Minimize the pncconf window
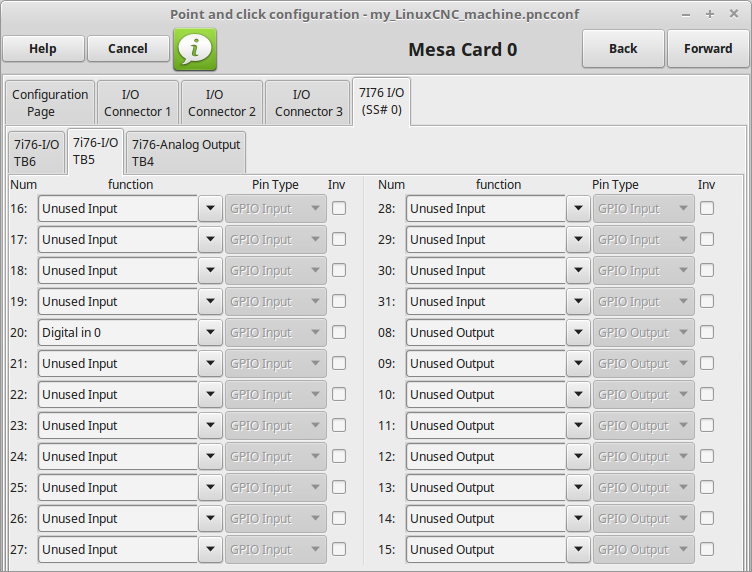Screen dimensions: 752x572 pyautogui.click(x=686, y=14)
